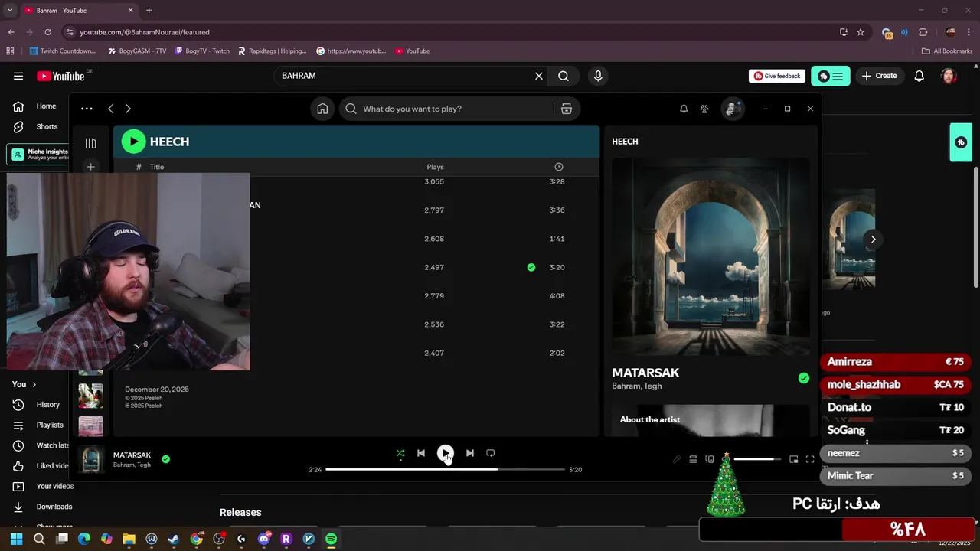
Task: Open Steam from the taskbar
Action: tap(174, 539)
